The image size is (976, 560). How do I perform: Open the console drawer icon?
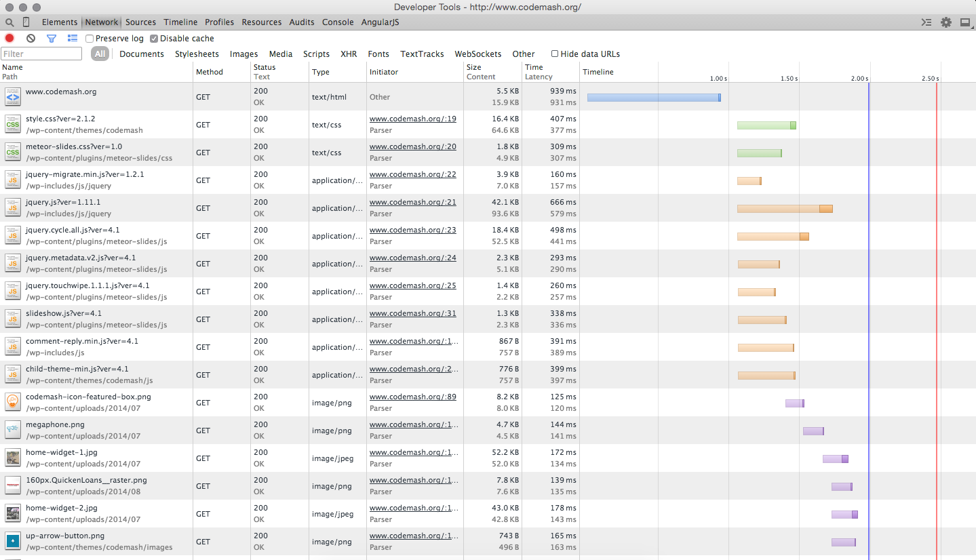tap(926, 22)
